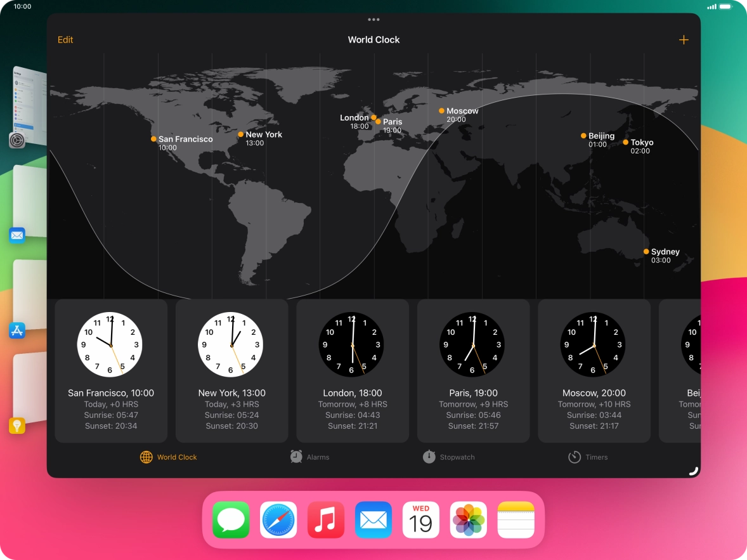Open Calendar showing Wednesday 19
Viewport: 747px width, 560px height.
tap(420, 519)
